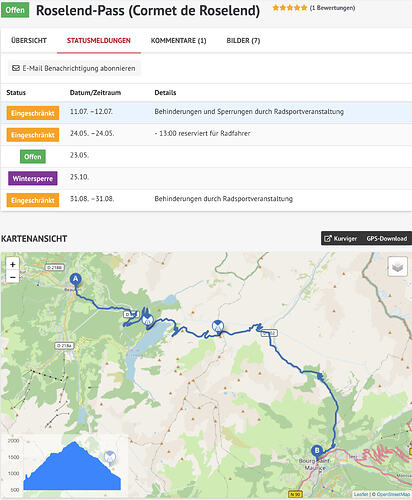Select pass marker in route middle
Image resolution: width=412 pixels, height=500 pixels.
pyautogui.click(x=218, y=326)
